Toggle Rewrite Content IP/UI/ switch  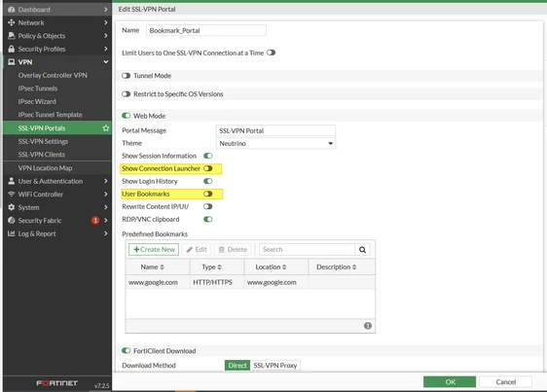pyautogui.click(x=208, y=206)
